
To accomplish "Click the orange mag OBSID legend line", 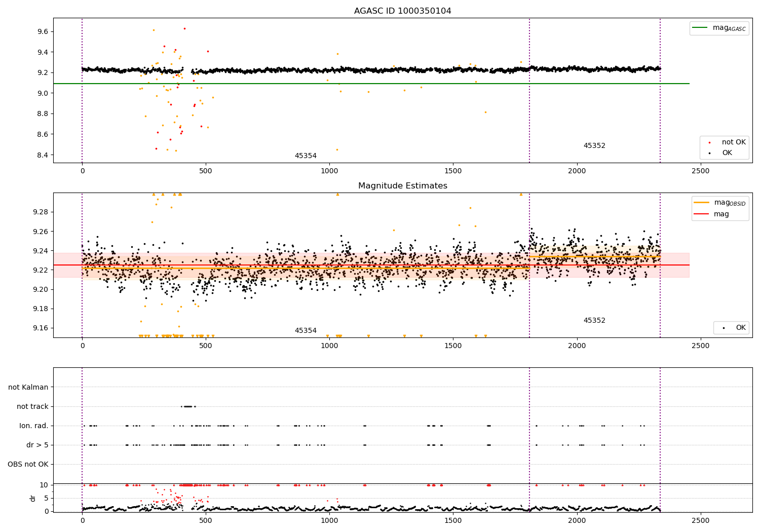I will pos(702,203).
